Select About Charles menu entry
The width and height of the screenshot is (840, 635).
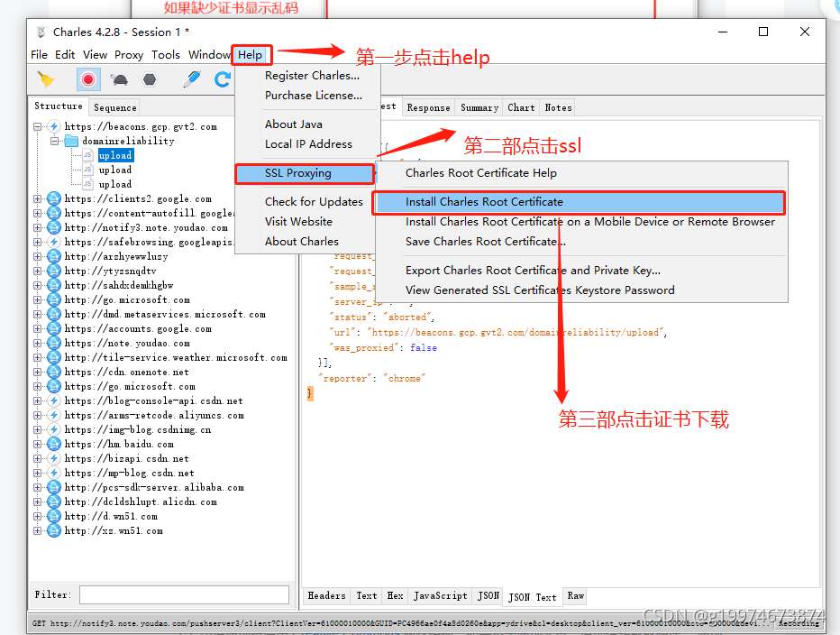(x=302, y=242)
